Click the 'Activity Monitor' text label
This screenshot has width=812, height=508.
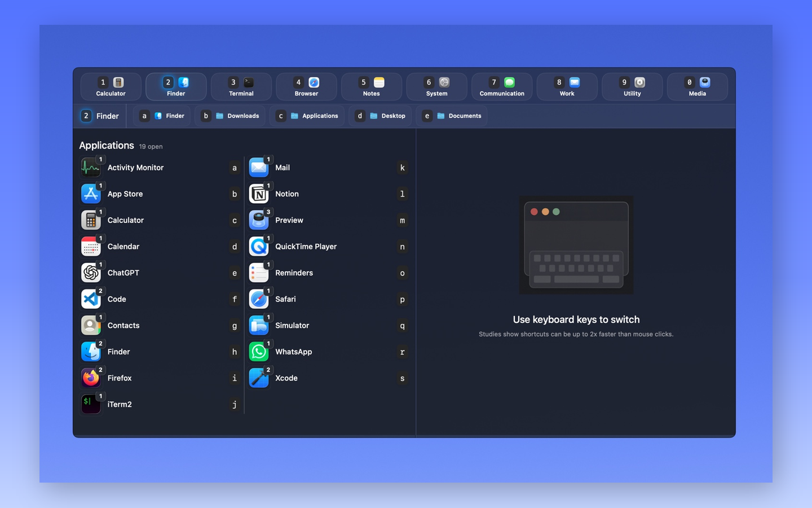(135, 168)
